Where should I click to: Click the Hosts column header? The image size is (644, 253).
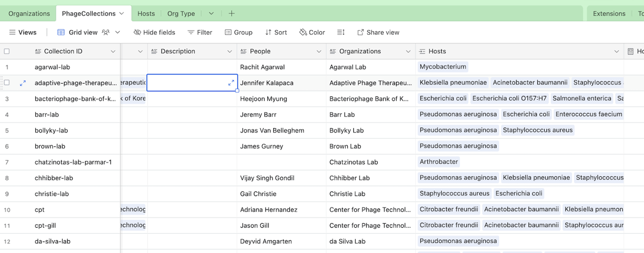pos(519,51)
